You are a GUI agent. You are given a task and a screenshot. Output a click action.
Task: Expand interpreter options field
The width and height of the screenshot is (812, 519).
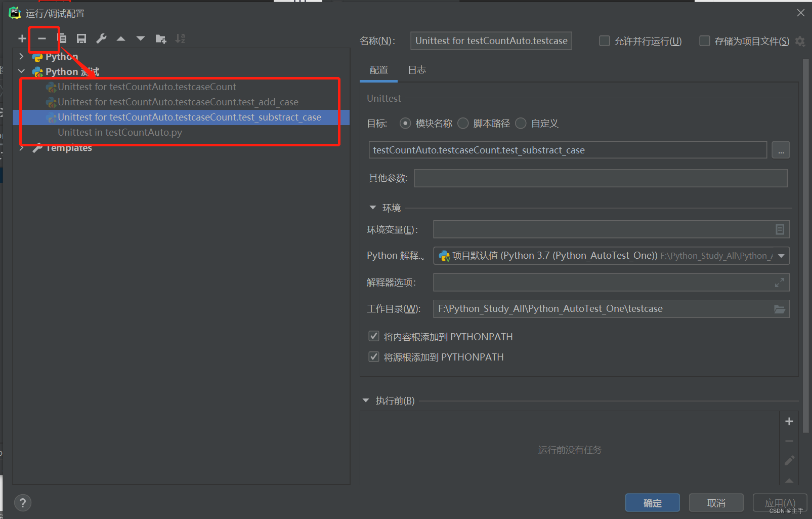[x=780, y=283]
